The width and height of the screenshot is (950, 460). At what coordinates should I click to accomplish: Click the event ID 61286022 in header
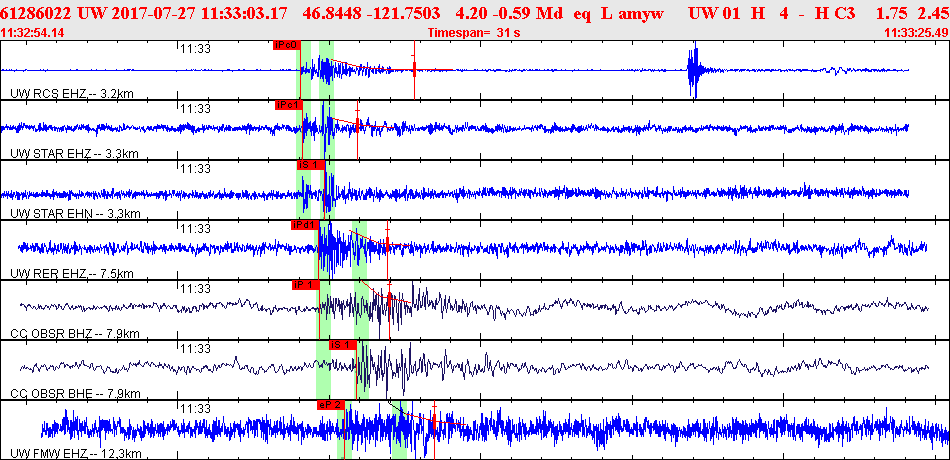pyautogui.click(x=36, y=13)
